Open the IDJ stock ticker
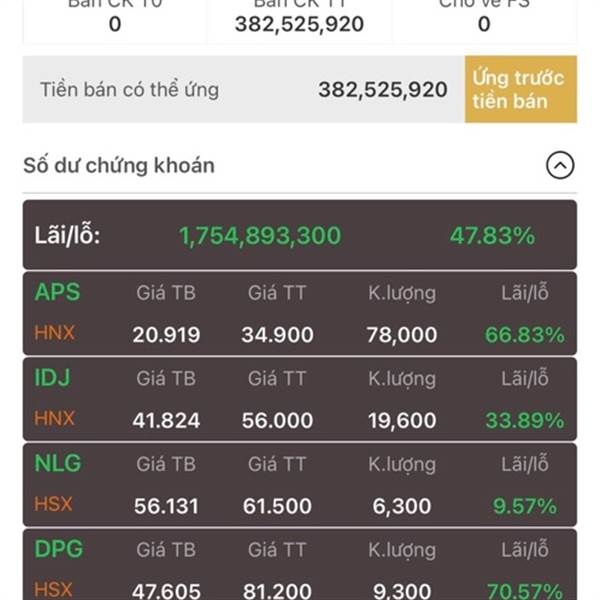 point(53,377)
